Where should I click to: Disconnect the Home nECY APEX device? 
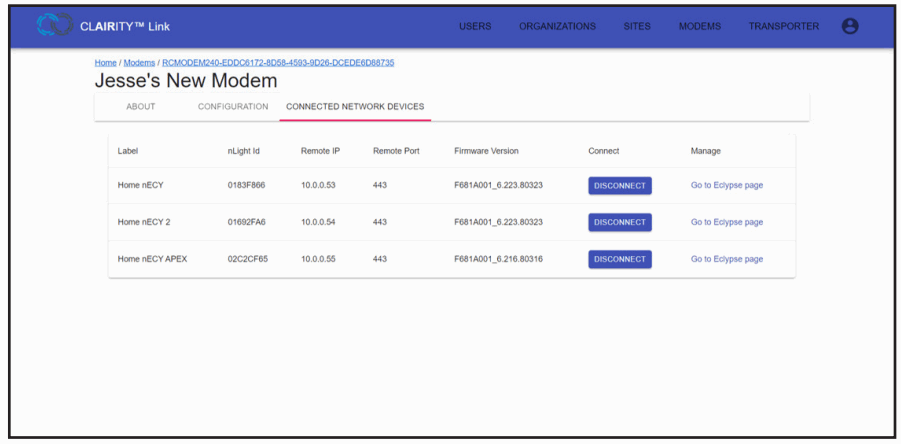tap(619, 259)
